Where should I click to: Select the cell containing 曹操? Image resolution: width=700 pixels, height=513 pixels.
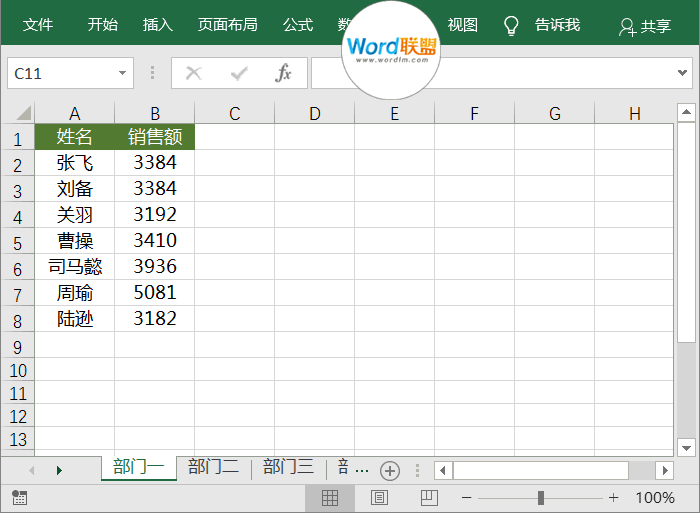[75, 241]
